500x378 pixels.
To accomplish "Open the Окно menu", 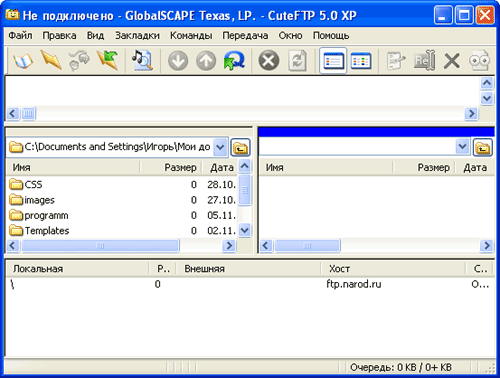I will (x=290, y=35).
